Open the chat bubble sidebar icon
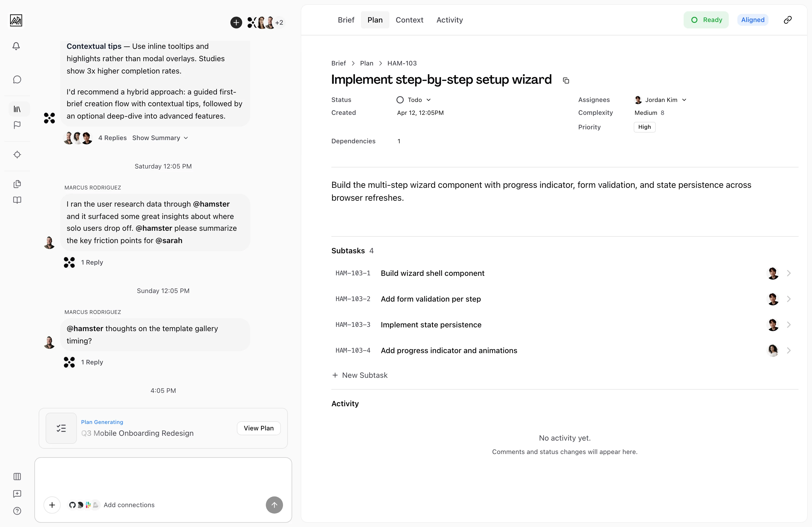The height and width of the screenshot is (527, 812). (x=17, y=79)
